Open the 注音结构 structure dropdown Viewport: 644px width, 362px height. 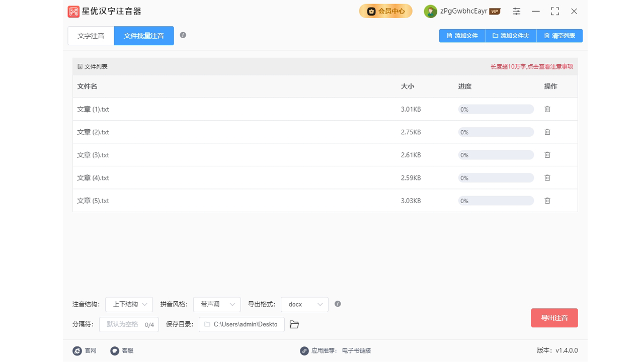(x=129, y=304)
